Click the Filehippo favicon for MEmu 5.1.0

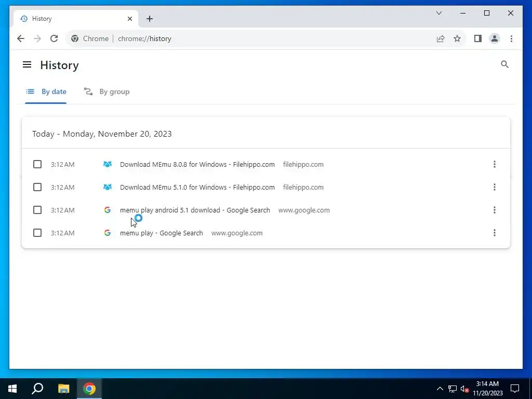[107, 187]
